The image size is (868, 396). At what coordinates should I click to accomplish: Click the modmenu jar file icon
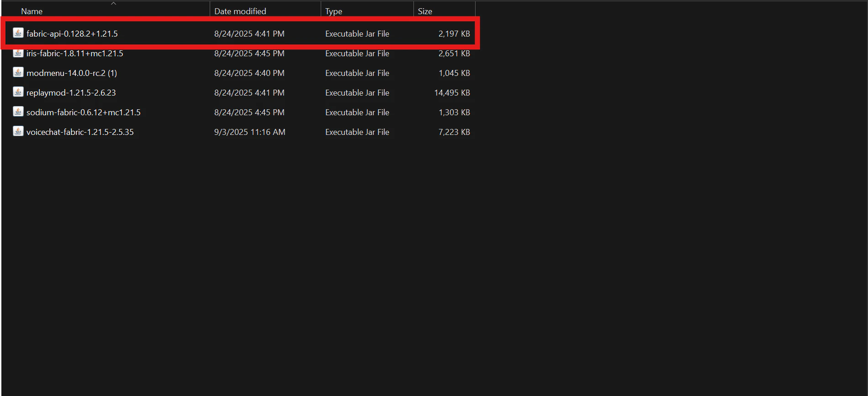click(18, 72)
